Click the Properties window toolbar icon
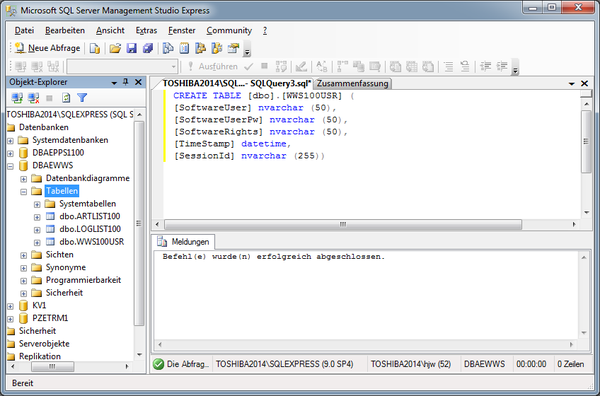 pos(233,48)
